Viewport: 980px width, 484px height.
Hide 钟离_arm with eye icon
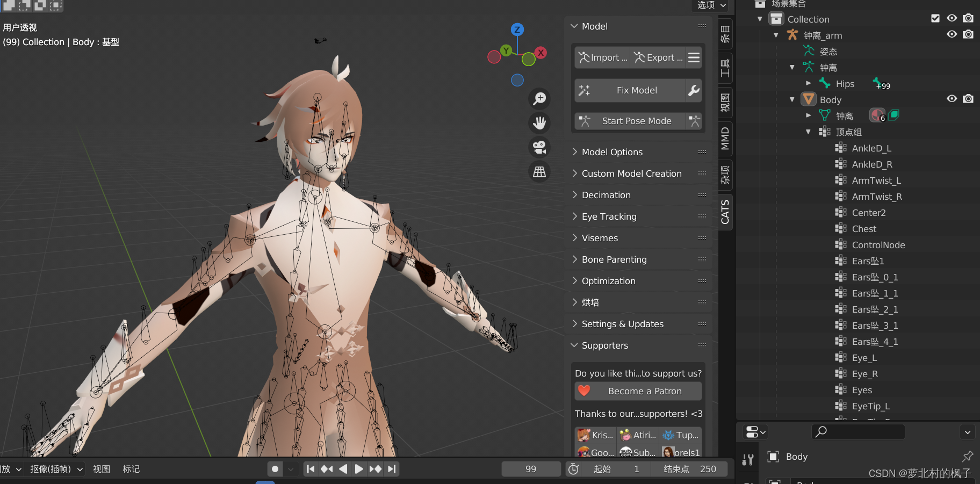click(x=952, y=34)
